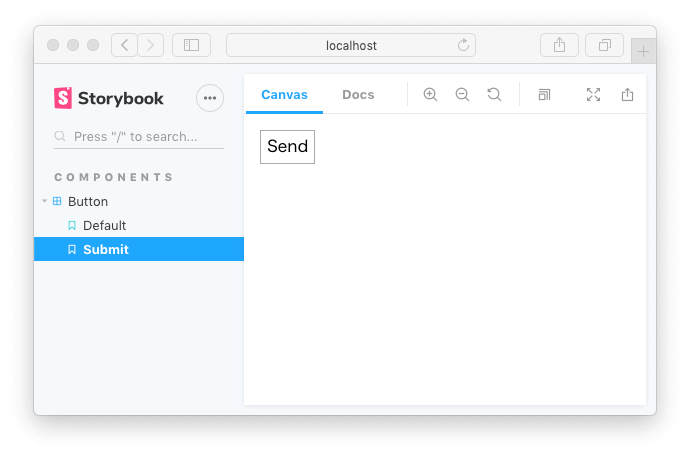Open canvas in new tab icon

coord(627,95)
